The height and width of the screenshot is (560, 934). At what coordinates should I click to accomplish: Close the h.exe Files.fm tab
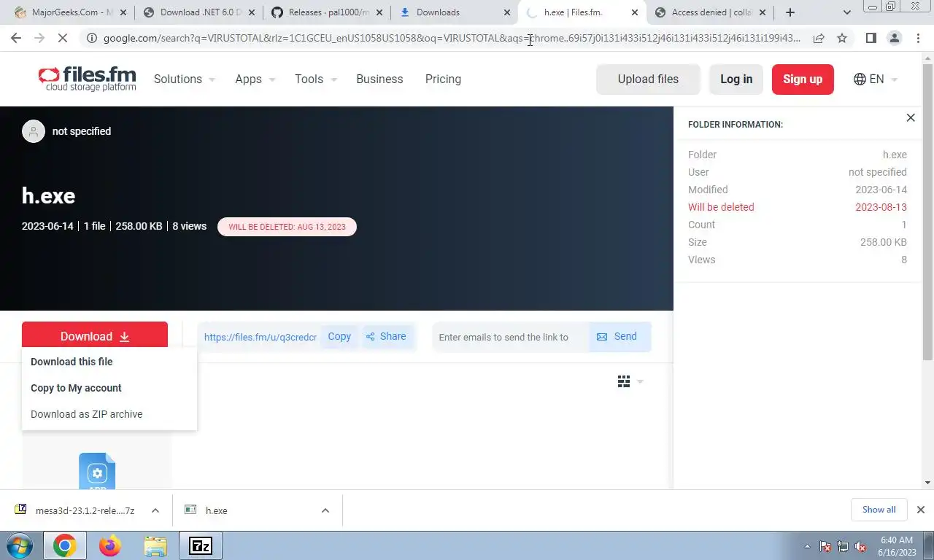click(x=635, y=12)
